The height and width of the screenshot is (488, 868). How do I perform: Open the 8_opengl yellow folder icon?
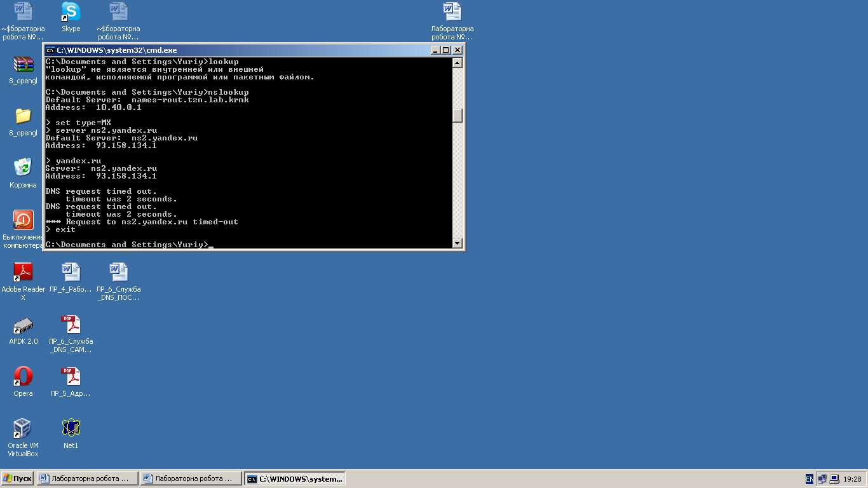point(24,116)
